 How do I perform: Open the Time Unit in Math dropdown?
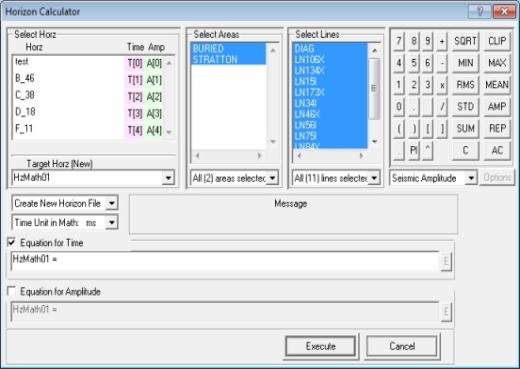click(x=112, y=222)
